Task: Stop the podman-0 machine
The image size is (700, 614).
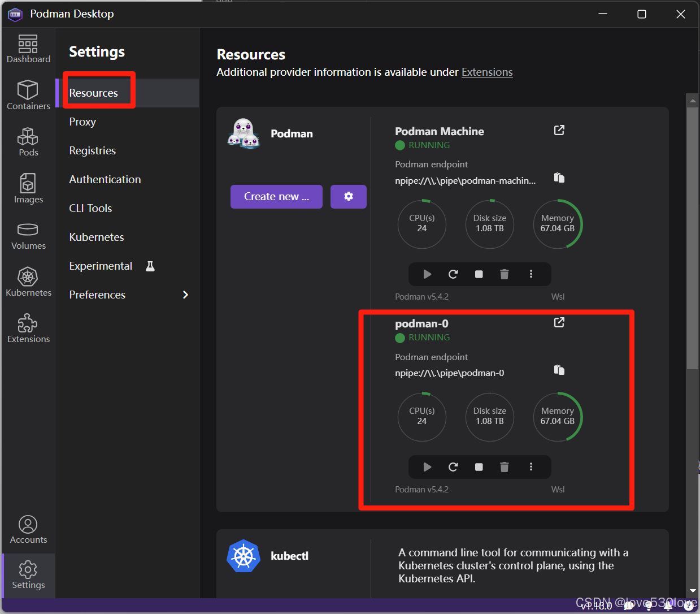Action: click(x=479, y=467)
